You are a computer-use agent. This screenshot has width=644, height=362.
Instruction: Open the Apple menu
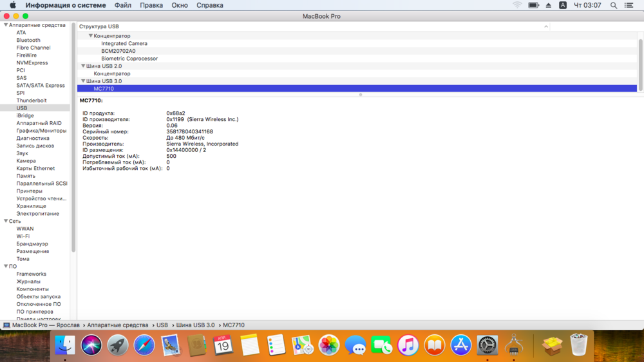point(12,5)
